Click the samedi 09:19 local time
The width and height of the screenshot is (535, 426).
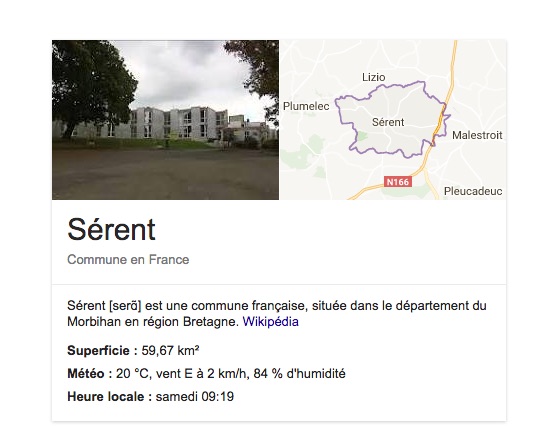195,397
